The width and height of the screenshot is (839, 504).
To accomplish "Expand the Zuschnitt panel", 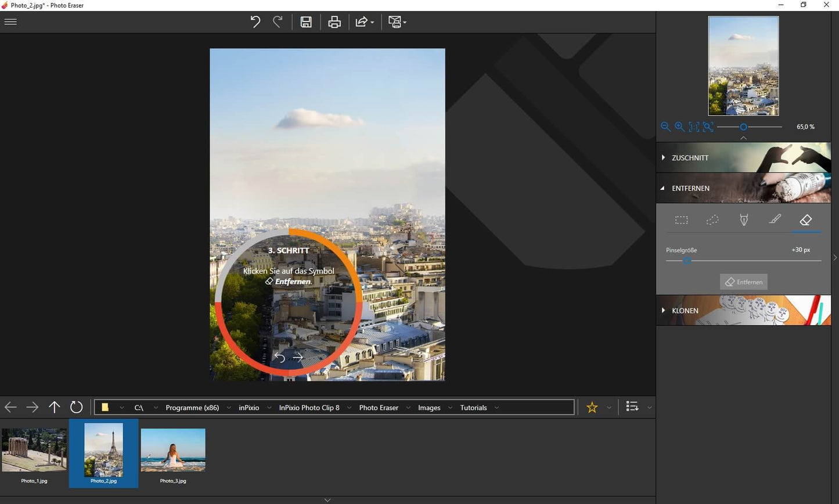I will [690, 158].
